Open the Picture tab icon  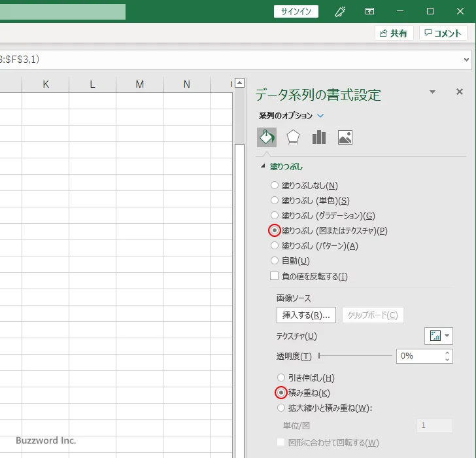pos(345,137)
